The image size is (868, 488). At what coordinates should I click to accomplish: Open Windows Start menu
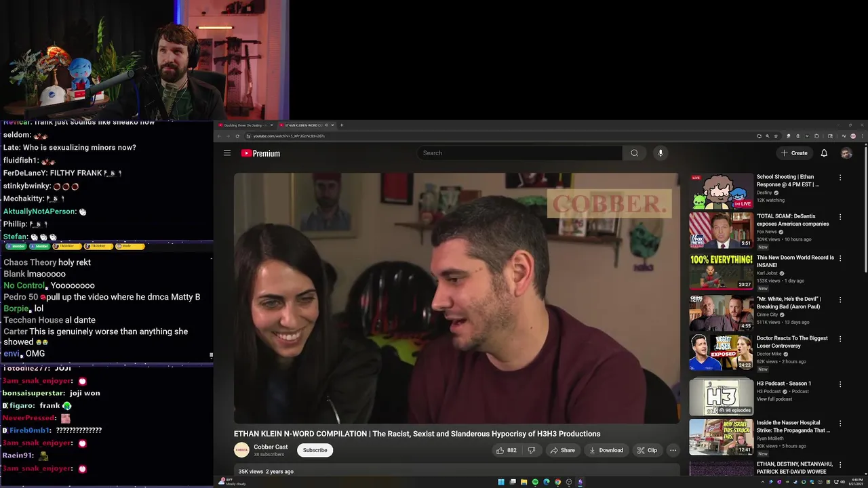(x=501, y=482)
